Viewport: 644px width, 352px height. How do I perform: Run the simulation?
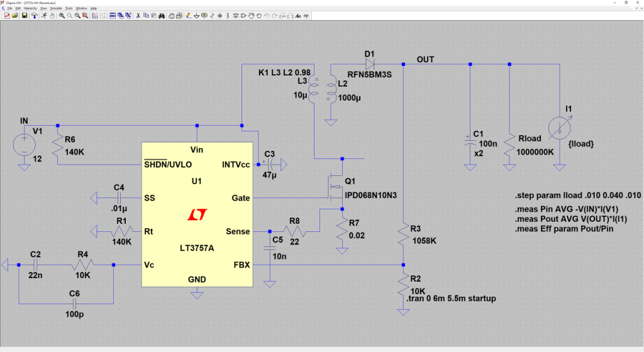point(44,16)
